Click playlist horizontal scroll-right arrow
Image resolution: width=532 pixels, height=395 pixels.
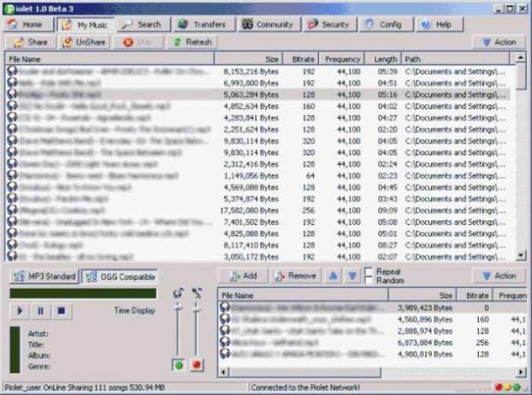[x=521, y=372]
